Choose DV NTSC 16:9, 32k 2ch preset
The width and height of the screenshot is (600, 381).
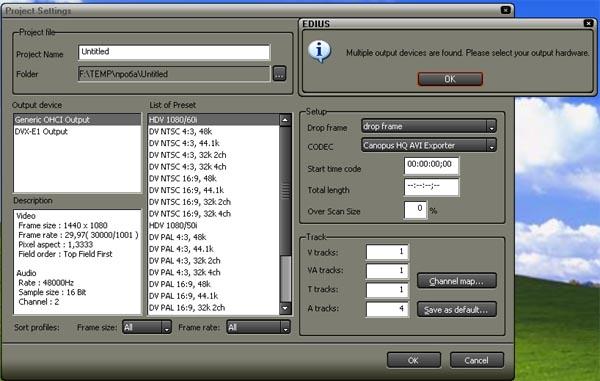pos(214,202)
